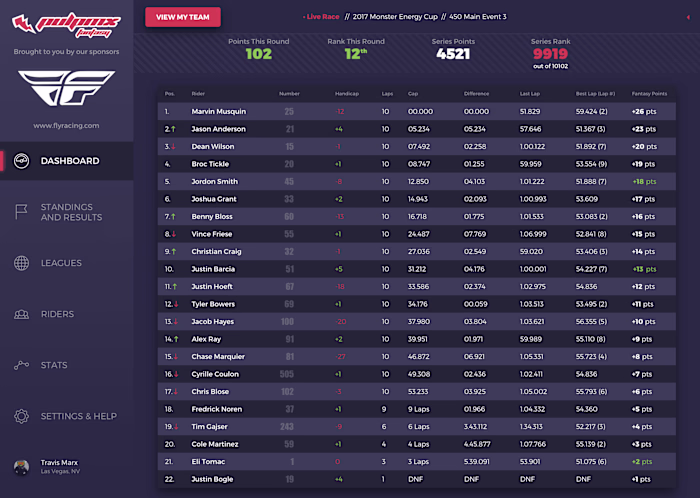Sort by the Best Lap column header
The image size is (700, 498).
595,94
